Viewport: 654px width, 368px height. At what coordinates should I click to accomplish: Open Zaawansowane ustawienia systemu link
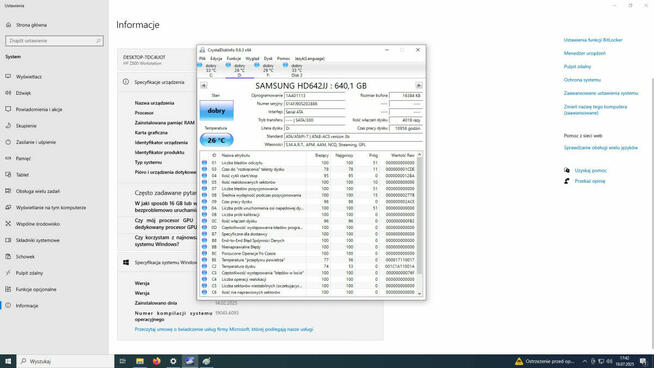pyautogui.click(x=601, y=93)
